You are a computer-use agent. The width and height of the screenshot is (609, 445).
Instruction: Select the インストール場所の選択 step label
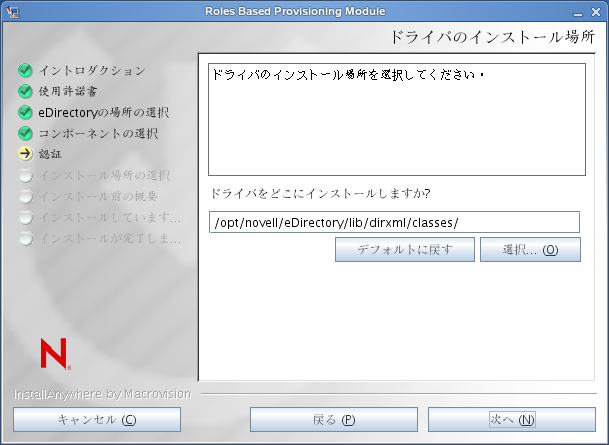pos(104,176)
